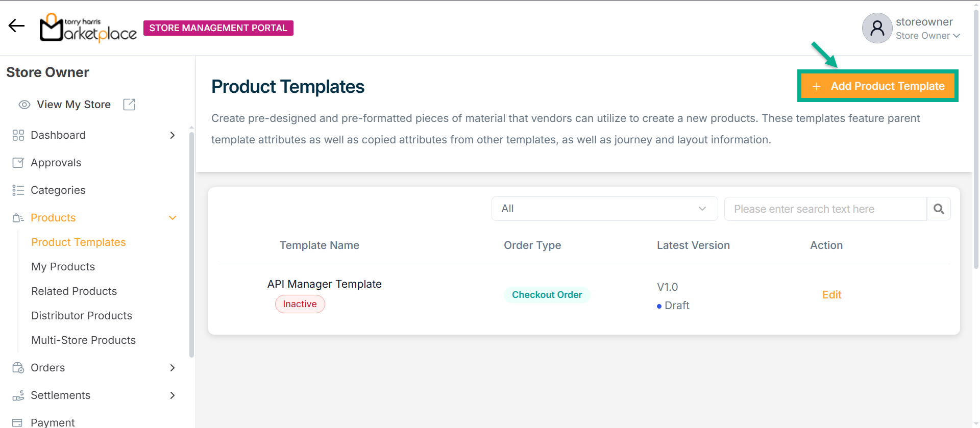Collapse the Products menu chevron
Viewport: 980px width, 428px height.
click(x=173, y=218)
